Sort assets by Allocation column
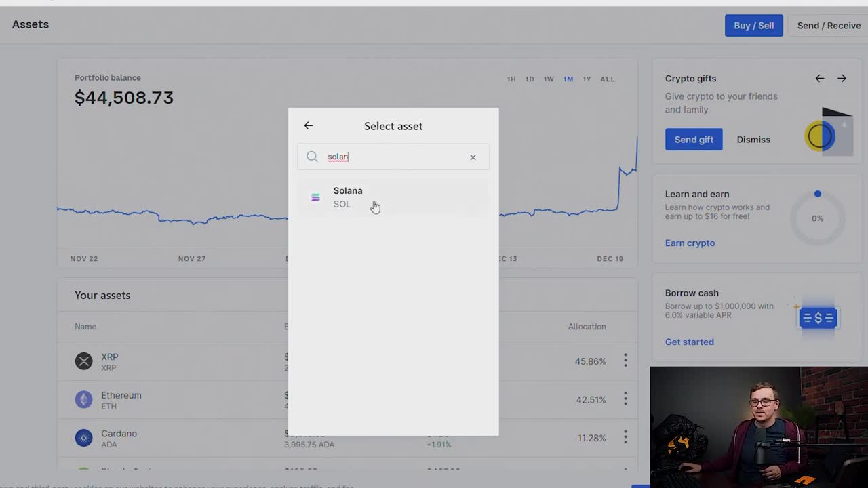Screen dimensions: 868x488 pos(587,327)
